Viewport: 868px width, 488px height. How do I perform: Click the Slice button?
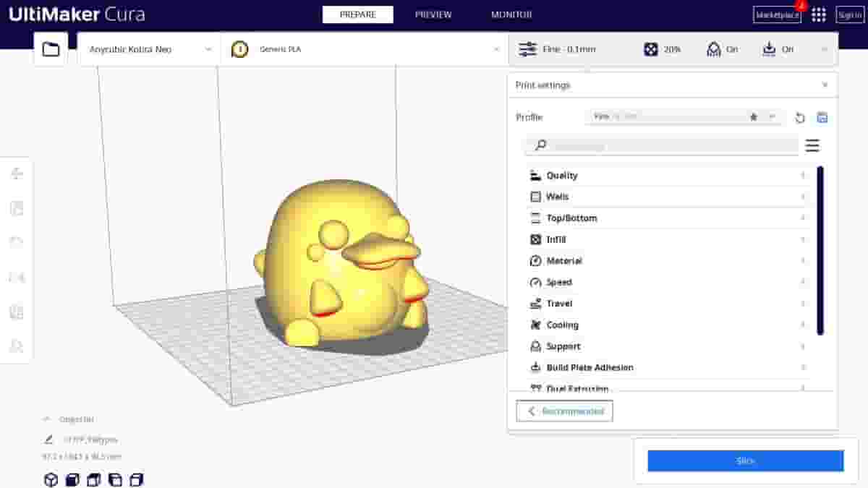pos(746,461)
